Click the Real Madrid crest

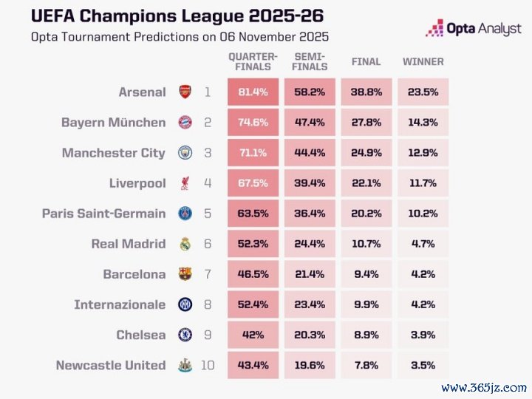[185, 244]
